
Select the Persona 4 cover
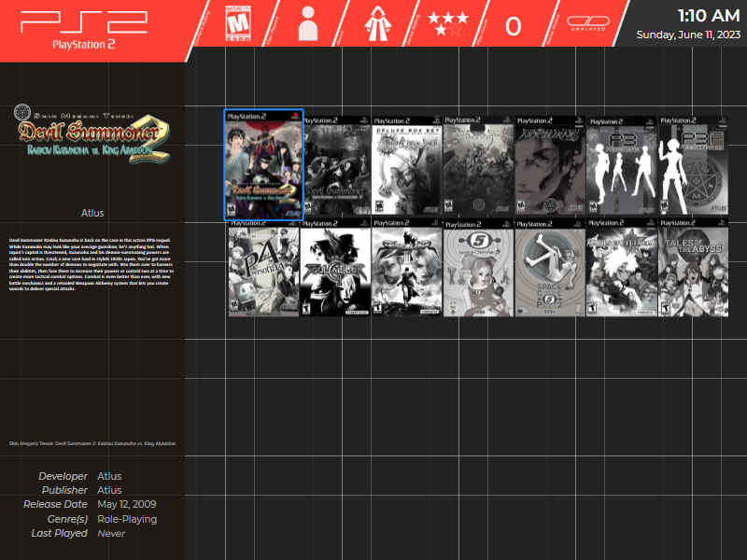pos(263,268)
